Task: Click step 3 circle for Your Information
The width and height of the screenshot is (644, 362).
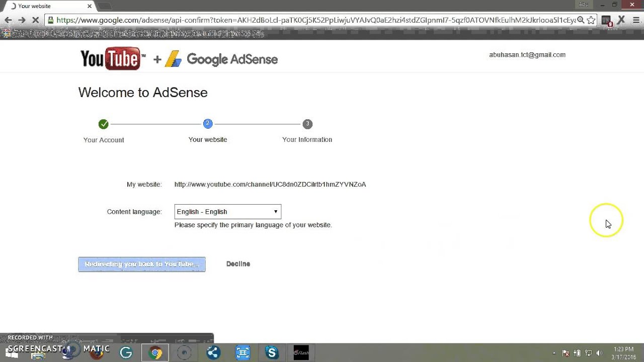Action: (x=307, y=124)
